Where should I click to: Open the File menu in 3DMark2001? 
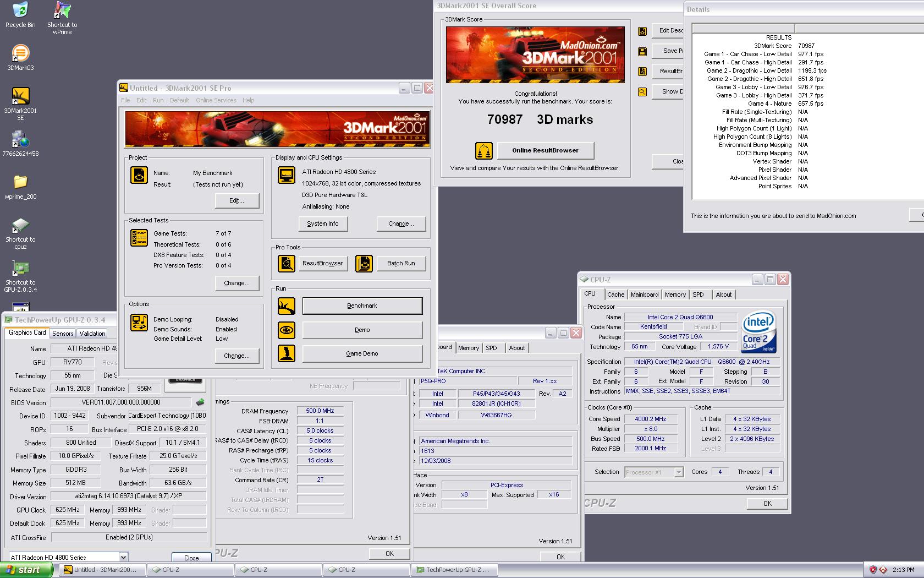pyautogui.click(x=125, y=100)
